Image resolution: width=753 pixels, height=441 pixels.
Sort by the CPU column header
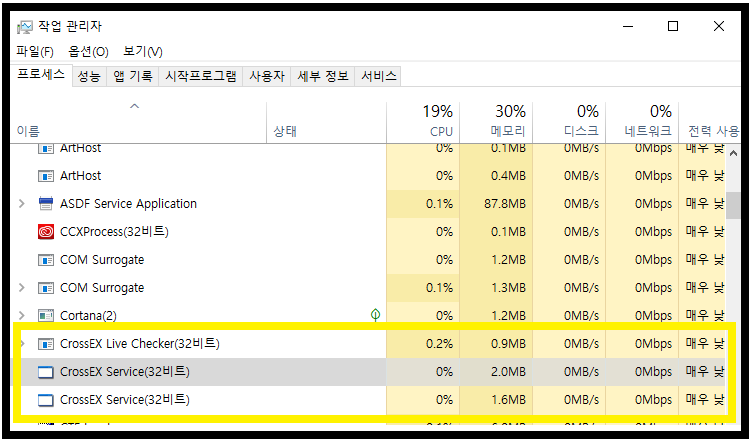(423, 122)
